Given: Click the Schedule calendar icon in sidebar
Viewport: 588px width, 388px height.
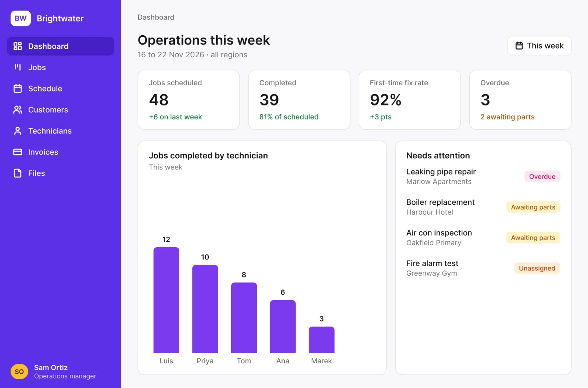Looking at the screenshot, I should click(x=18, y=89).
